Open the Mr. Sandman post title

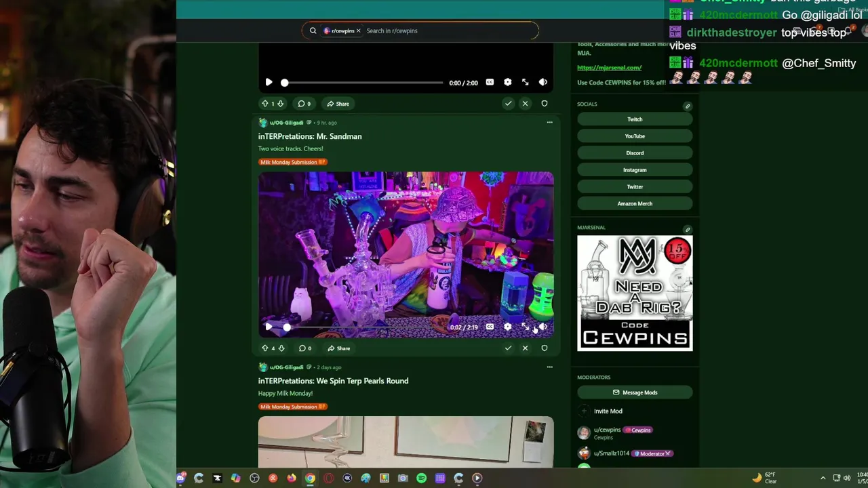tap(310, 136)
